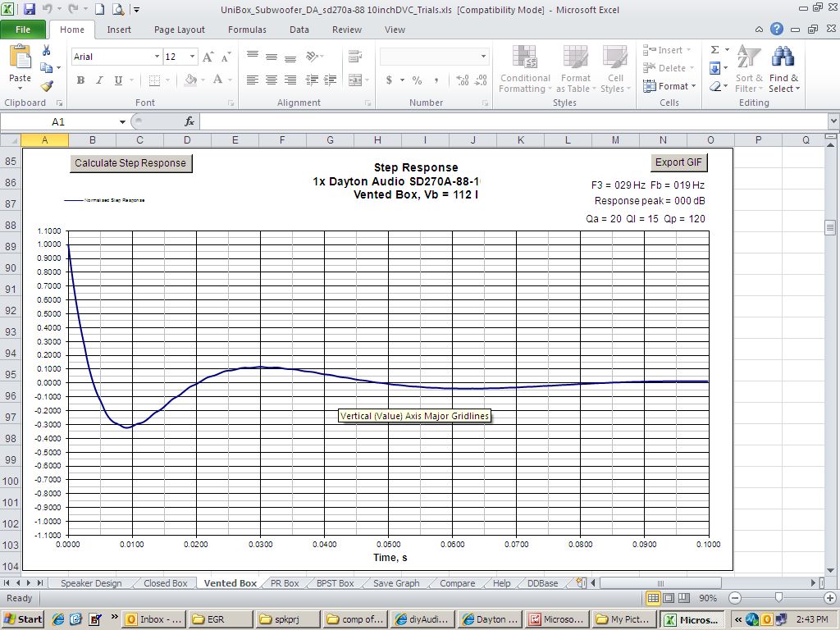The width and height of the screenshot is (840, 630).
Task: Switch to the Formulas tab
Action: pyautogui.click(x=247, y=30)
